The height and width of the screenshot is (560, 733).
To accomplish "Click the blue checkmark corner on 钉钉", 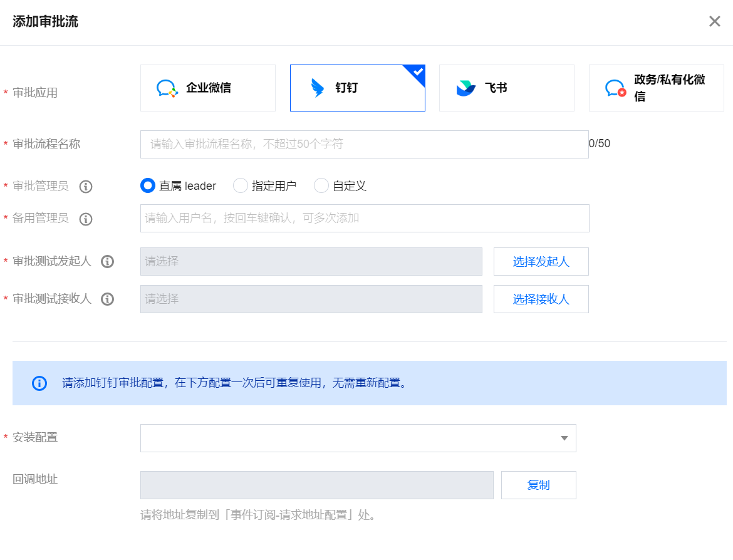I will coord(417,72).
